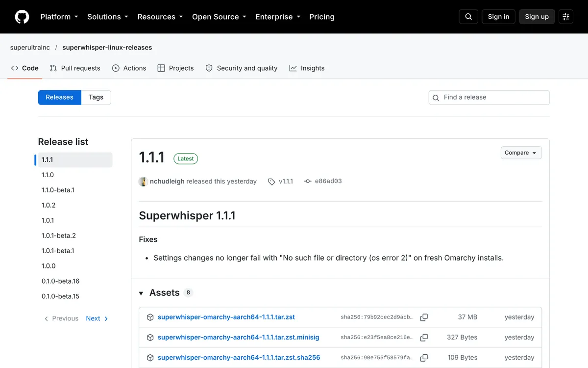This screenshot has width=588, height=368.
Task: Switch to the Code tab
Action: (x=24, y=68)
